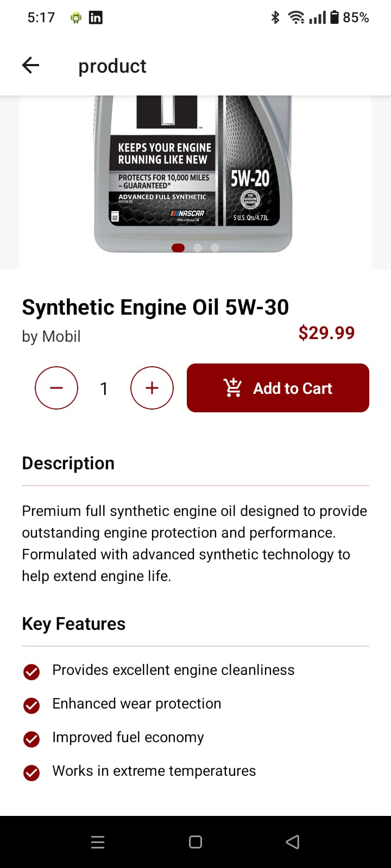The width and height of the screenshot is (391, 868).
Task: Tap the LinkedIn notification icon
Action: pos(96,17)
